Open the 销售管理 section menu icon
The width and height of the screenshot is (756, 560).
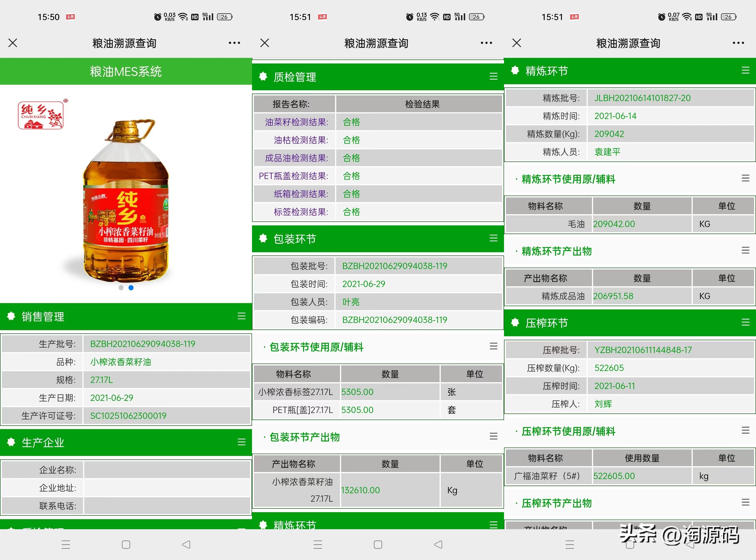(x=241, y=317)
